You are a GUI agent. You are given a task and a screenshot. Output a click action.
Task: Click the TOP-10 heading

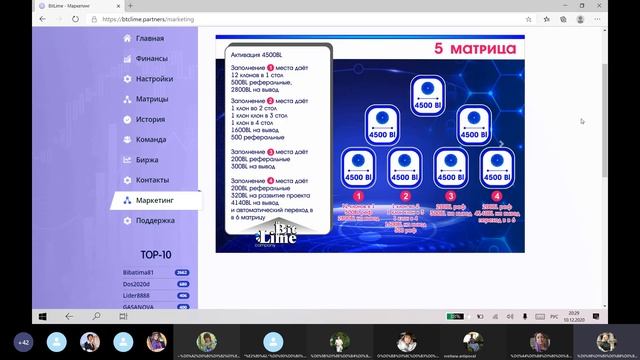(156, 255)
